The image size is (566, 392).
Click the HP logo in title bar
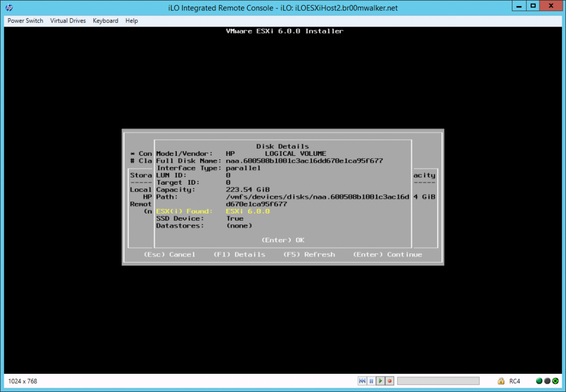click(x=9, y=8)
